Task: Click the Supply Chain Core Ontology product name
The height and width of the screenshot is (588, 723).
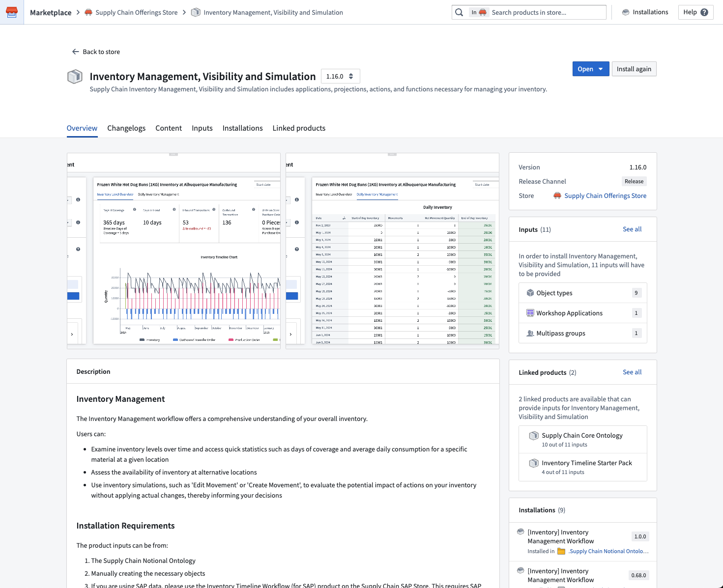Action: [582, 435]
